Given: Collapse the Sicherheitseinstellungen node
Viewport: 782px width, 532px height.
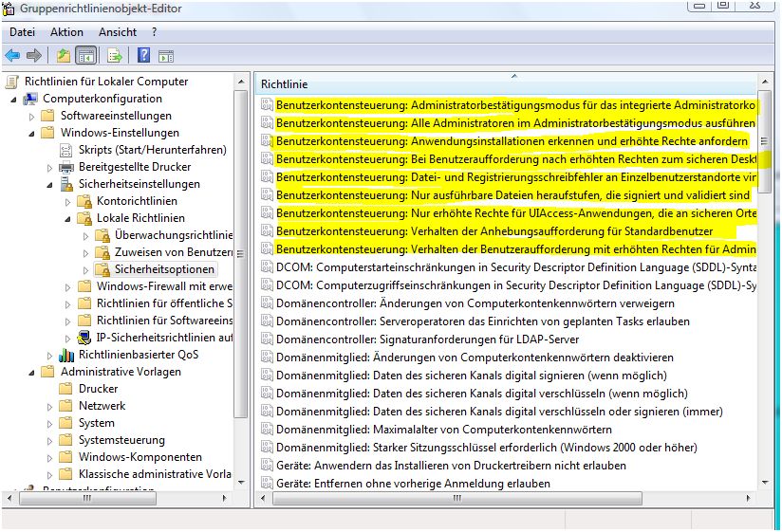Looking at the screenshot, I should (x=49, y=185).
